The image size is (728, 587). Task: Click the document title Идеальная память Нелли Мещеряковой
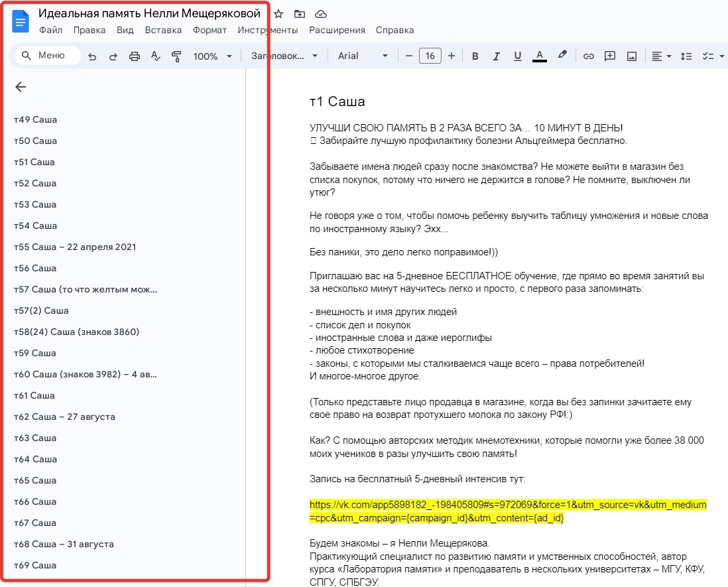click(149, 13)
